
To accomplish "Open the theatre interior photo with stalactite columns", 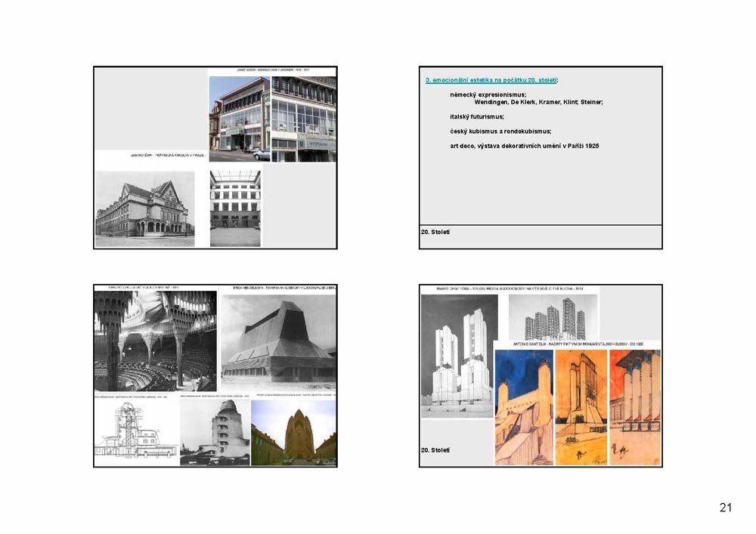I will point(155,341).
